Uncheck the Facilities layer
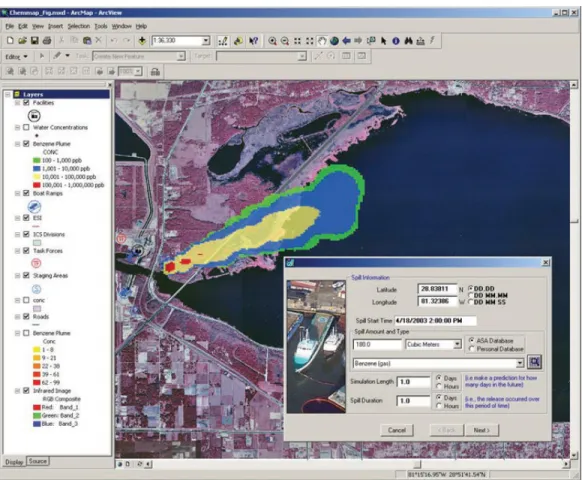Screen dimensions: 582x480 (26, 103)
